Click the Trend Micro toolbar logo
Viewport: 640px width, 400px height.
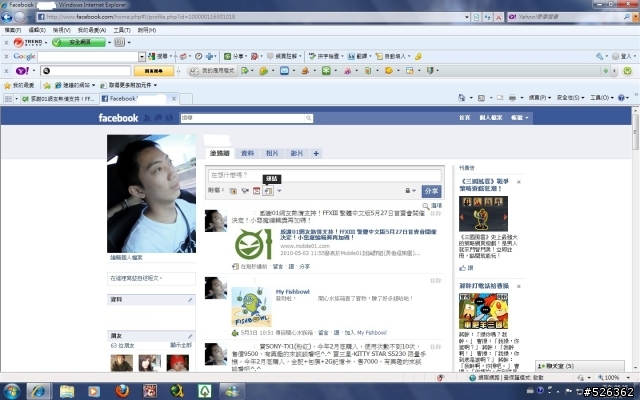(x=28, y=42)
